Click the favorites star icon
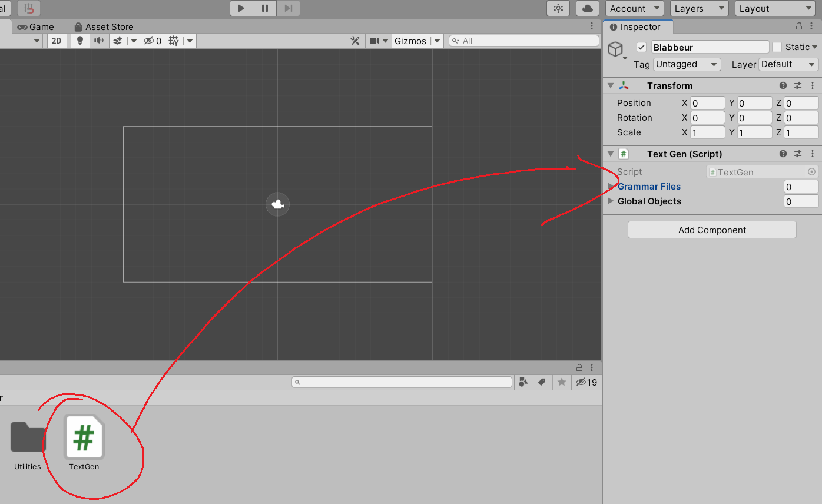This screenshot has height=504, width=822. (x=562, y=383)
